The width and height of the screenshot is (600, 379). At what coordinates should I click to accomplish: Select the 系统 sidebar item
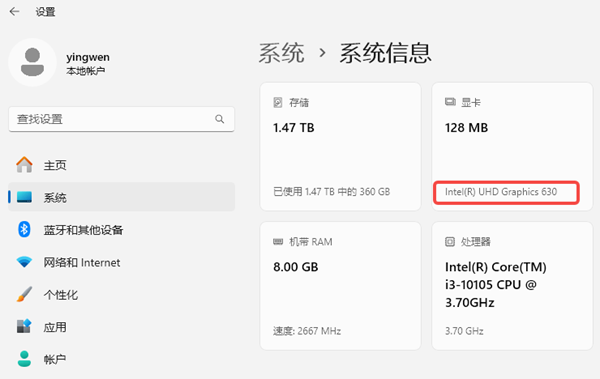[121, 197]
